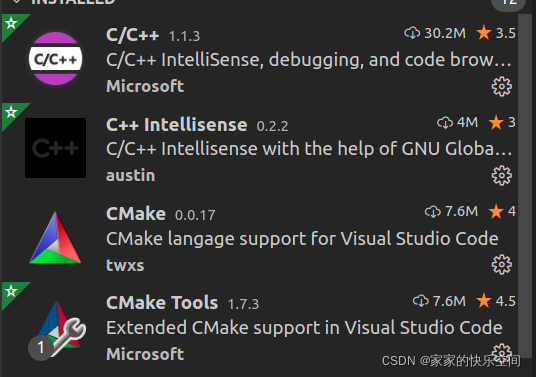
Task: Open gear menu for C++ Intellisense
Action: coord(501,176)
